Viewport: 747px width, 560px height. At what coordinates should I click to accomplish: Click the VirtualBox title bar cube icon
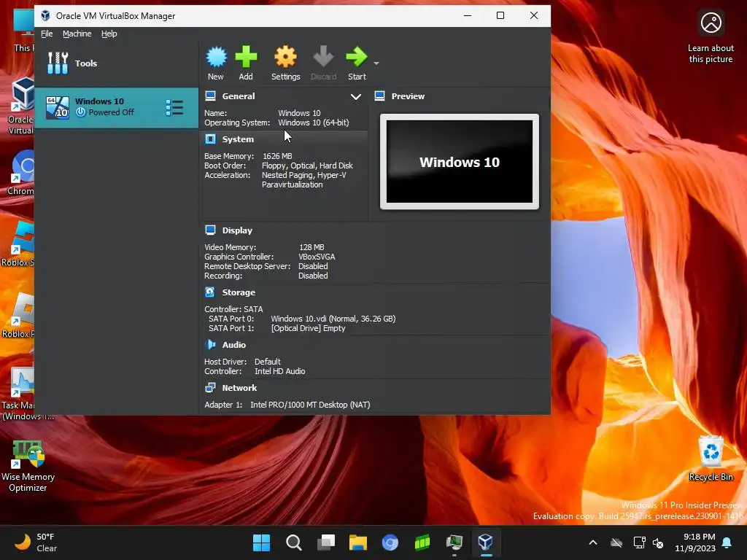click(x=46, y=16)
